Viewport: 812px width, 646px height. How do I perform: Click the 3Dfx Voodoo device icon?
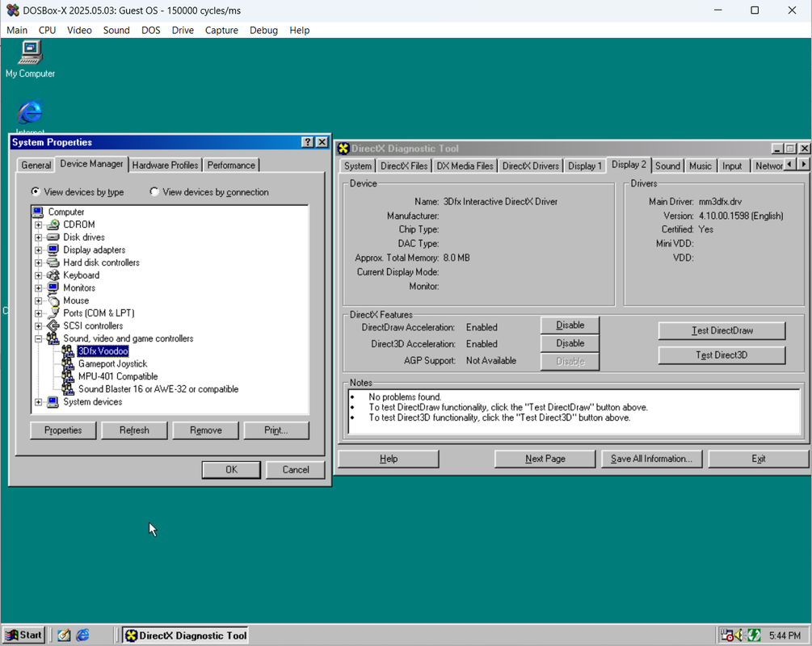(68, 351)
